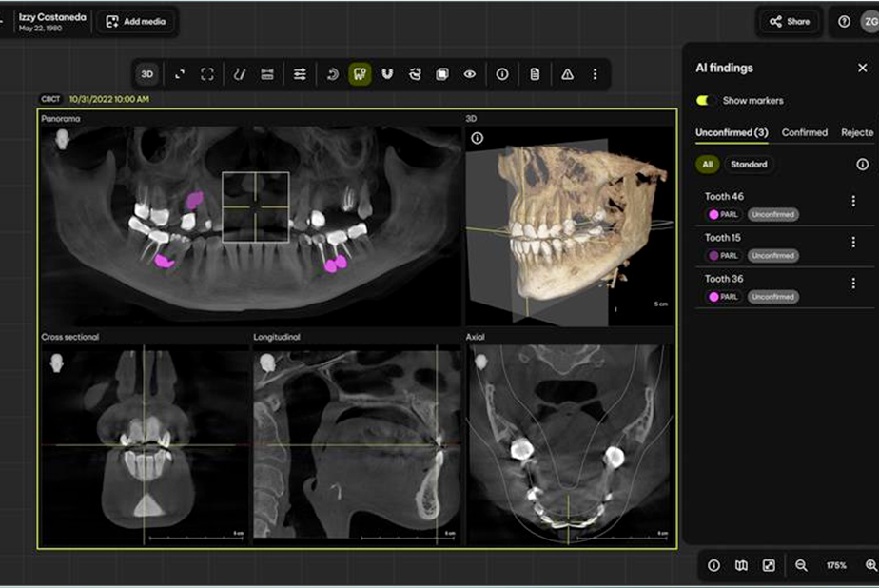This screenshot has height=588, width=879.
Task: Click the Share button
Action: coord(790,21)
